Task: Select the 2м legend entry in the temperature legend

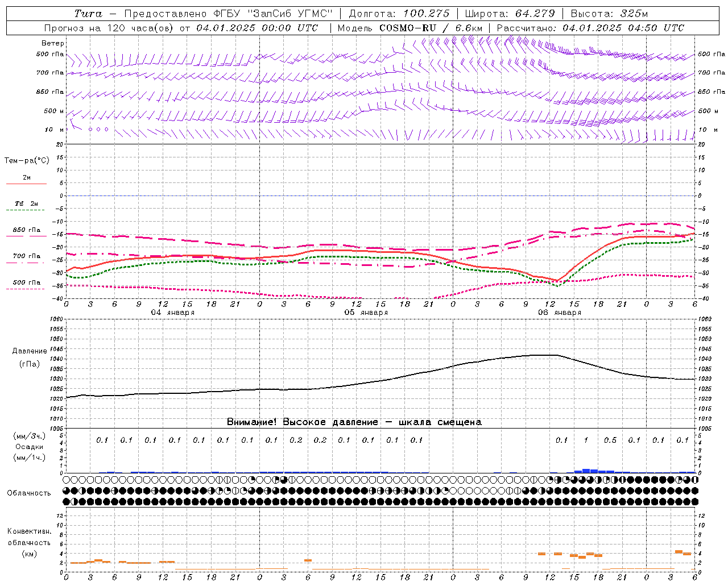Action: [x=27, y=177]
